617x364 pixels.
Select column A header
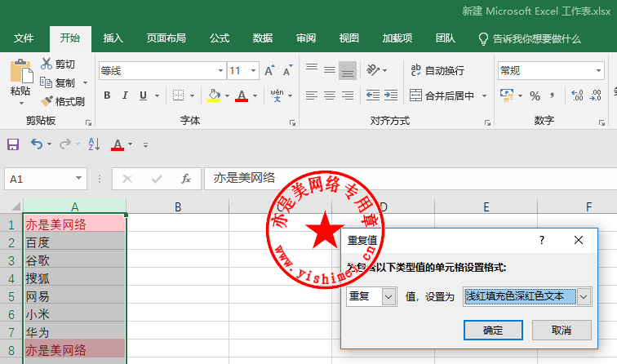[x=75, y=206]
